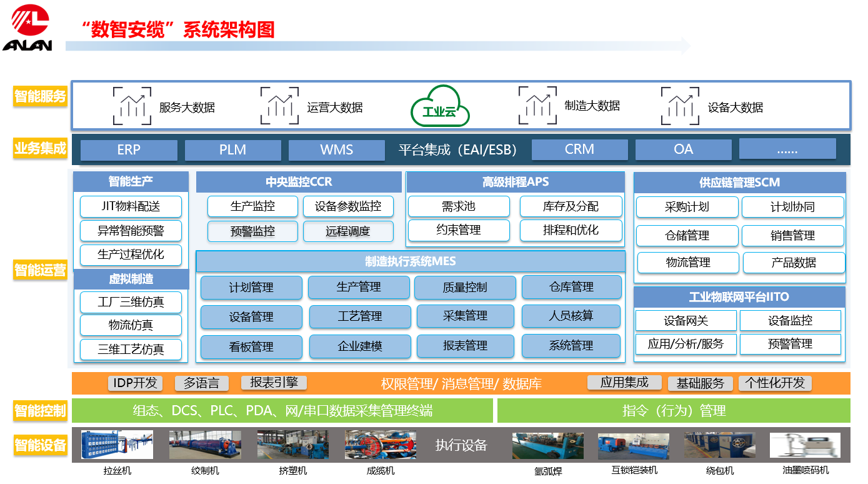This screenshot has width=868, height=484.
Task: Click the 计划管理 MES module
Action: 251,288
